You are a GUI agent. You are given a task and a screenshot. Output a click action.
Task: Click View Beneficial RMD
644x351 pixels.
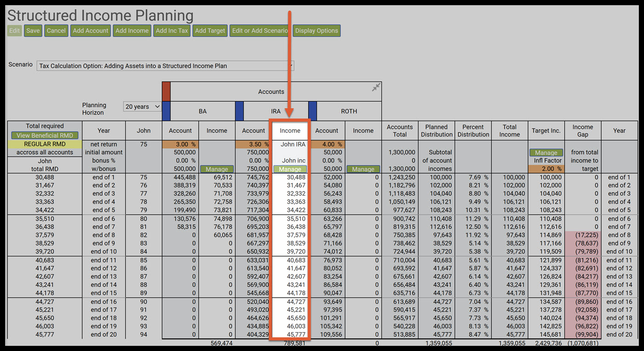pos(45,135)
